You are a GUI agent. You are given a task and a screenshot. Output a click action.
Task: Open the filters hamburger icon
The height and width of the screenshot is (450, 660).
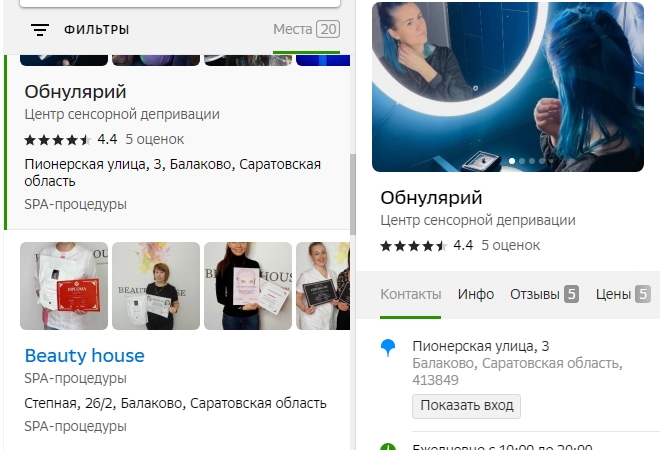(x=40, y=29)
